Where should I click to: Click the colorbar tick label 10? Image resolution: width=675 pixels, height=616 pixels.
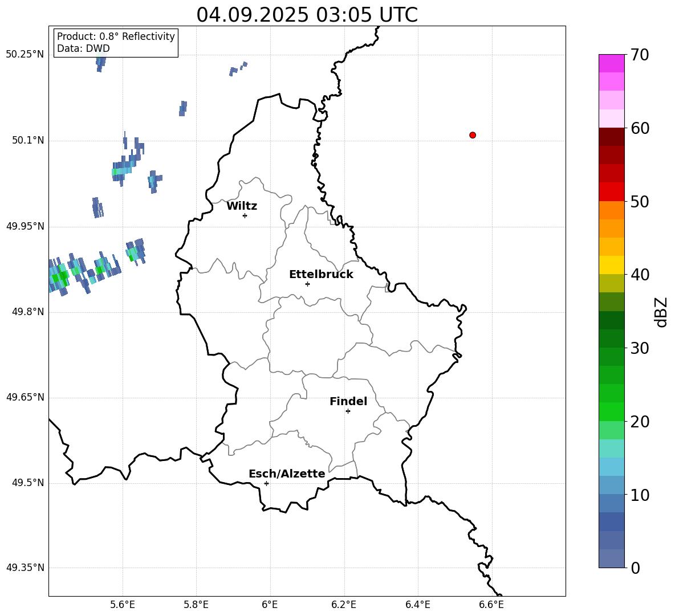640,495
